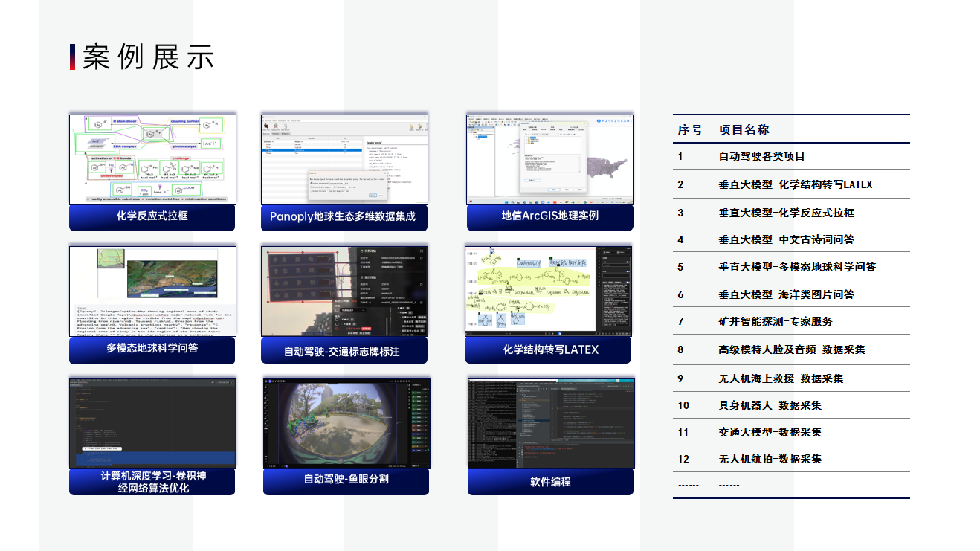Click the blue 化学反应式拉框 caption button

coord(152,216)
